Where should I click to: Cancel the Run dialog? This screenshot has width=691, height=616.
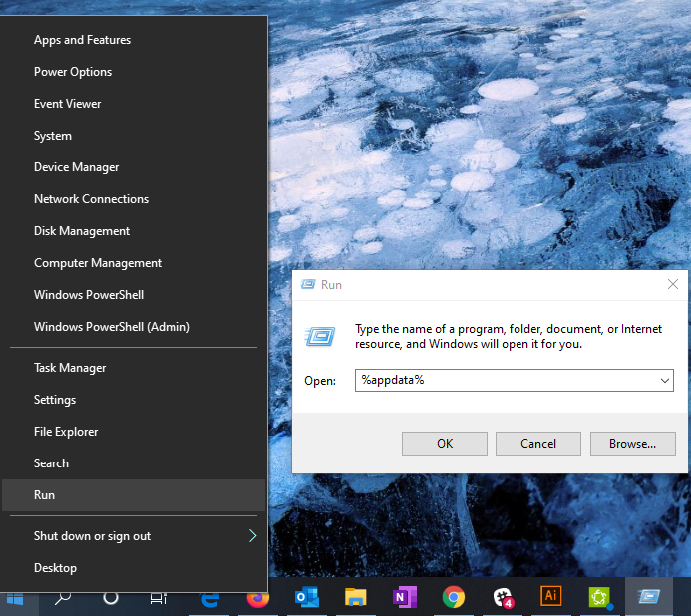coord(538,444)
